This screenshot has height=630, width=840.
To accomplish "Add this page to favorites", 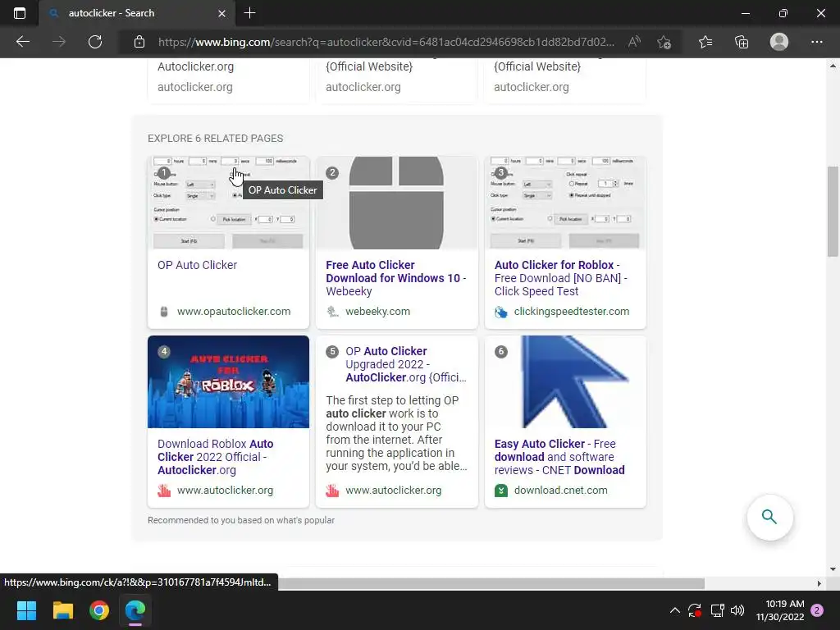I will [x=664, y=42].
